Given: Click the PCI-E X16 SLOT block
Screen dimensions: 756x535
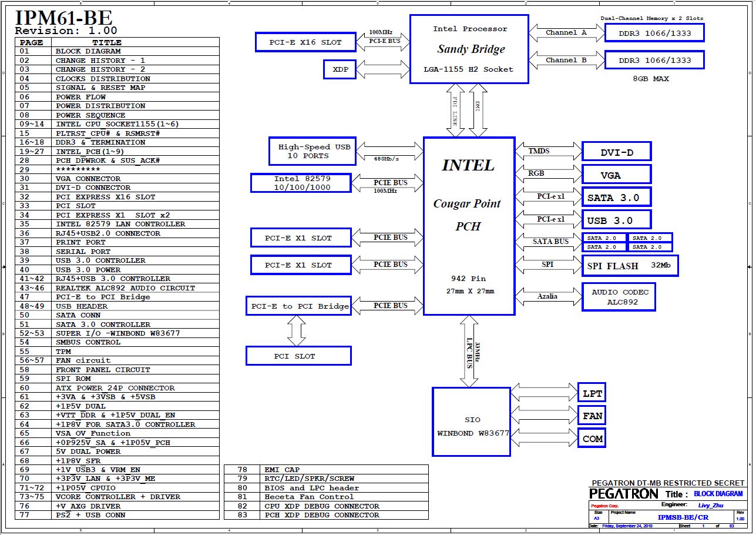Looking at the screenshot, I should 306,42.
